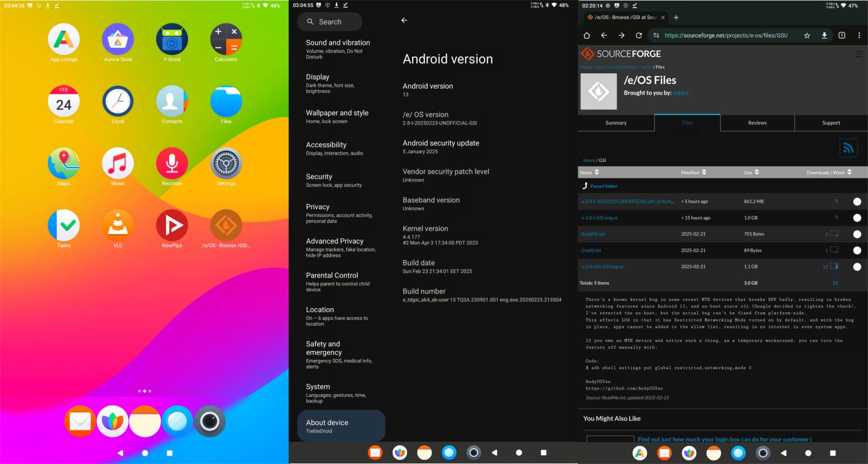Open the Parent folder link
The height and width of the screenshot is (464, 868).
pyautogui.click(x=604, y=186)
